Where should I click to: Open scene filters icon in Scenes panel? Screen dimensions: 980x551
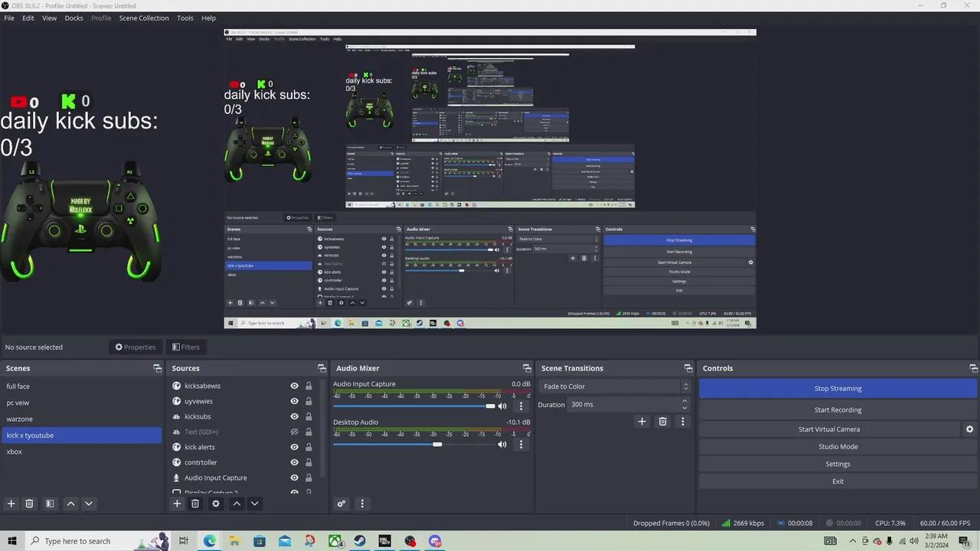pyautogui.click(x=50, y=504)
